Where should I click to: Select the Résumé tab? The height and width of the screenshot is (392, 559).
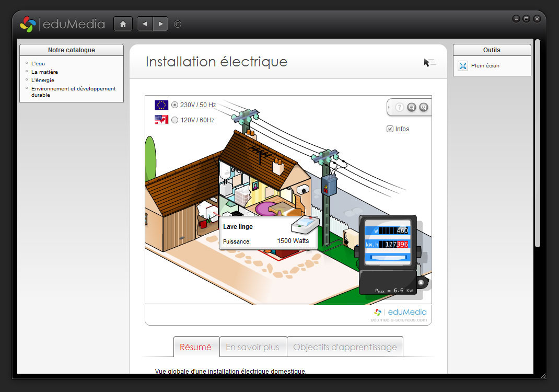196,347
